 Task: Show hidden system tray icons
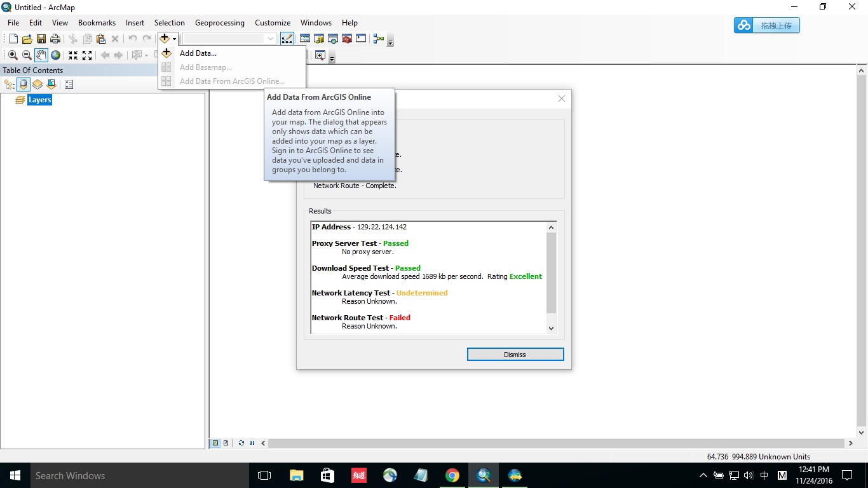tap(703, 475)
